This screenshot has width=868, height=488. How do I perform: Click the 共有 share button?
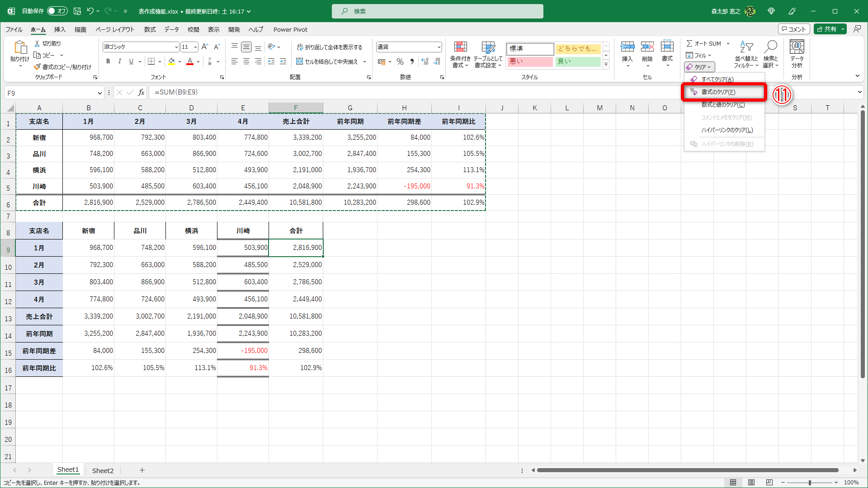point(826,29)
